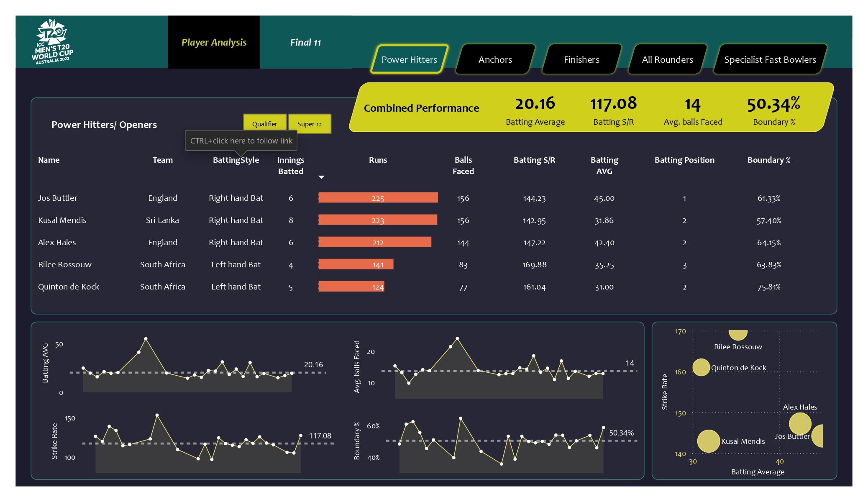This screenshot has height=502, width=868.
Task: Click the 223 runs bar
Action: click(378, 220)
